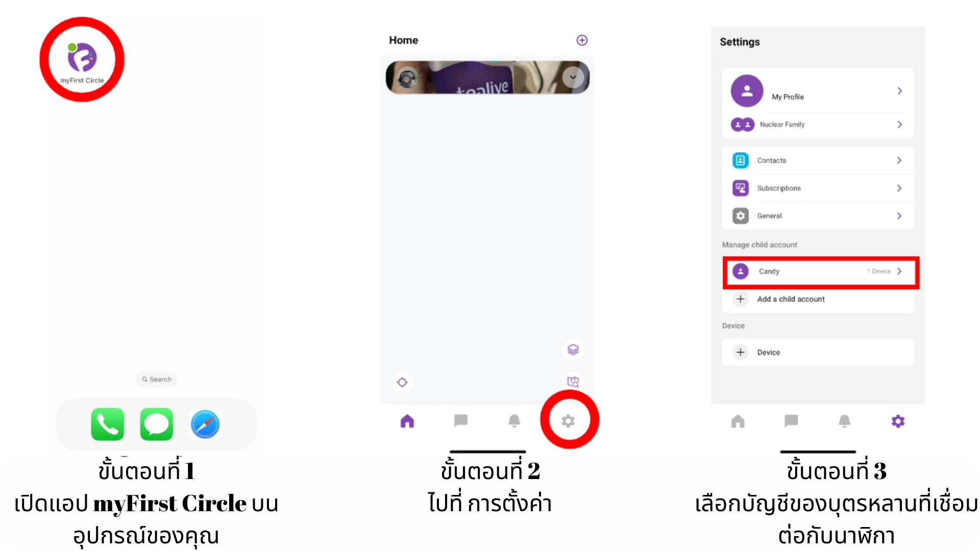Open the map search icon

point(573,382)
